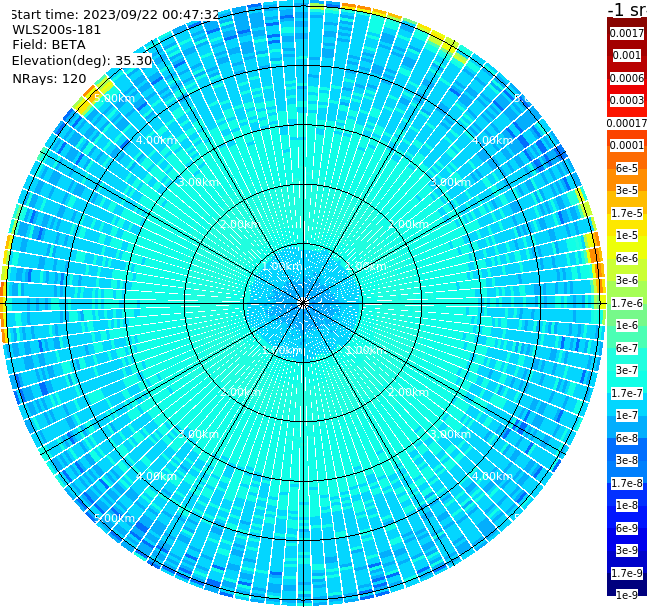Click the Field: BETA label

coord(49,45)
